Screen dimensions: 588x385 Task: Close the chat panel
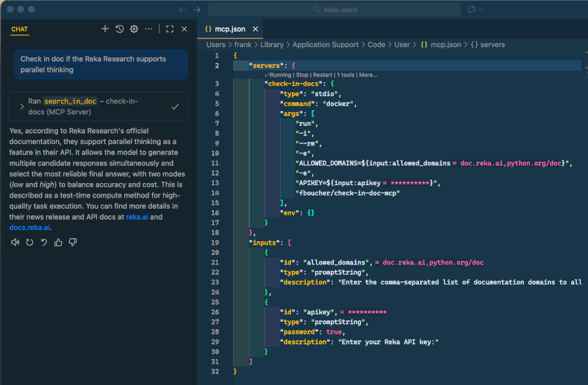pyautogui.click(x=184, y=29)
